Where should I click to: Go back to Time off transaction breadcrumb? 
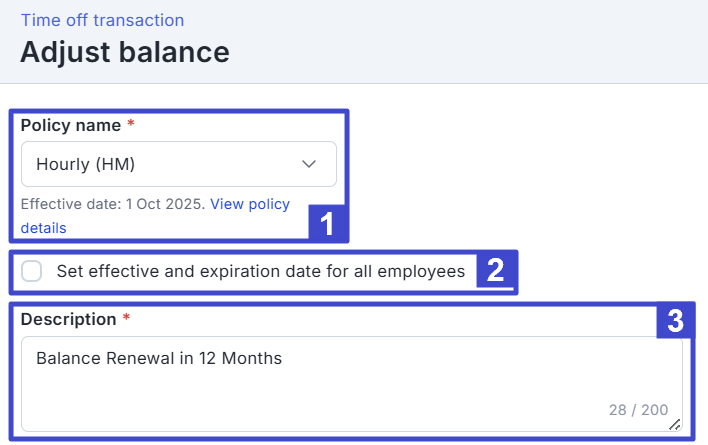coord(103,20)
